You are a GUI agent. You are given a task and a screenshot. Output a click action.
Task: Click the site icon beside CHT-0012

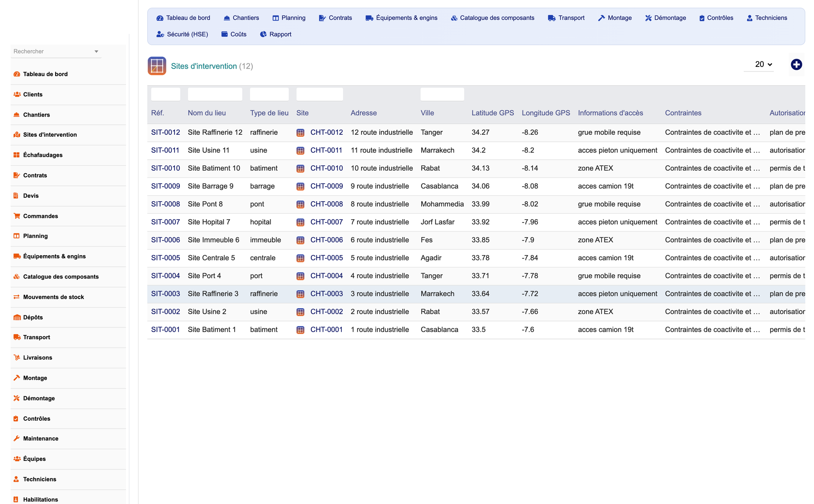coord(300,133)
